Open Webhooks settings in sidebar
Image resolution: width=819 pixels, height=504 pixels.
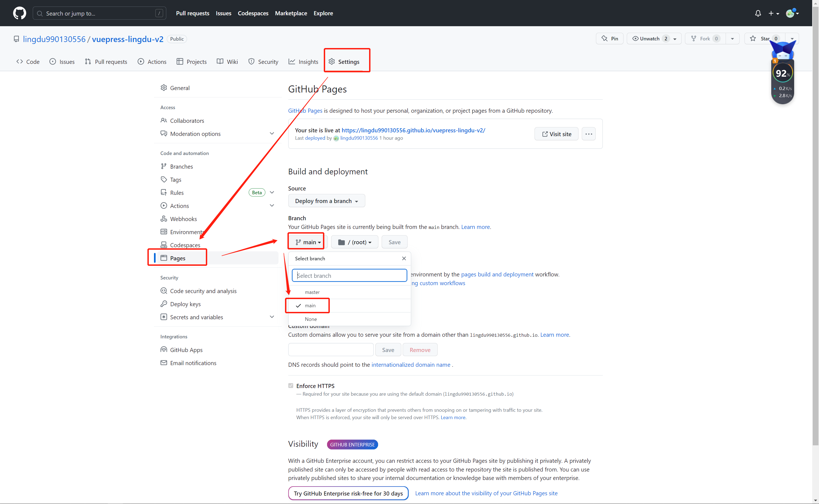pyautogui.click(x=183, y=219)
